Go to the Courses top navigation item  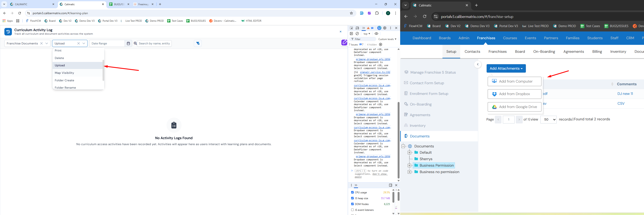click(510, 38)
